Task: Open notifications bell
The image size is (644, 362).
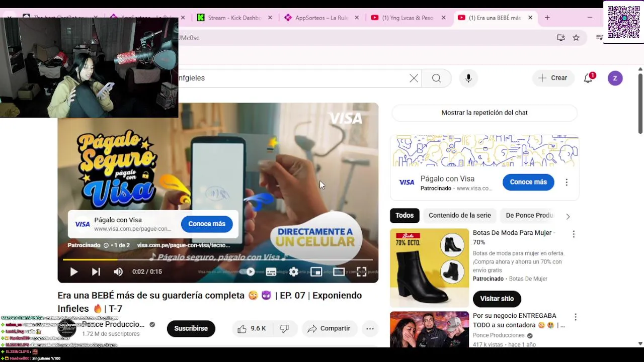Action: point(588,78)
